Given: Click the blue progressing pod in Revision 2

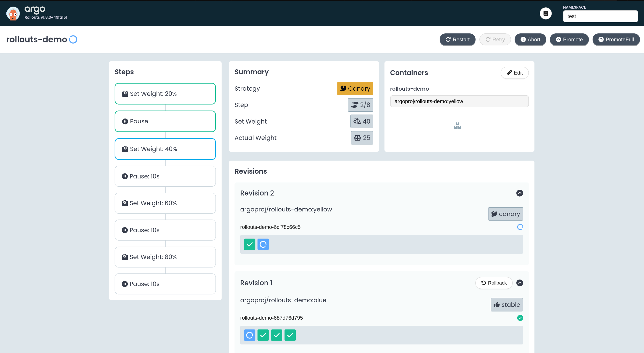Looking at the screenshot, I should (x=263, y=244).
